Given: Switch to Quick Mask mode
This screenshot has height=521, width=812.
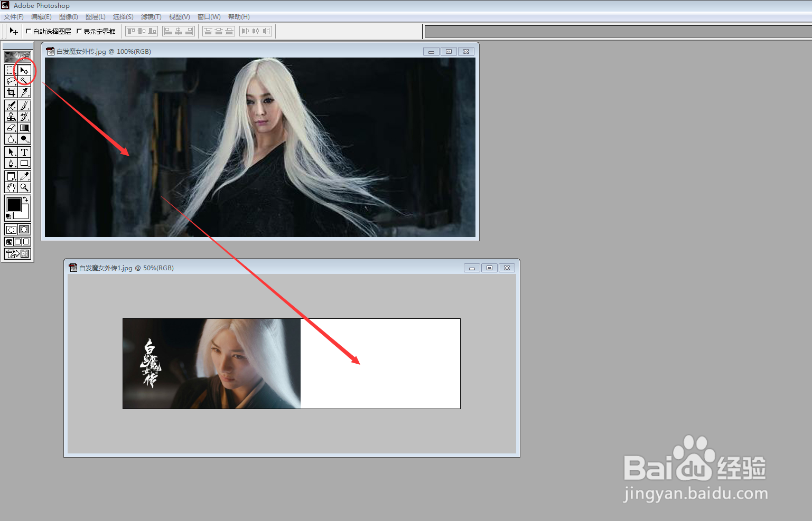Looking at the screenshot, I should coord(24,230).
